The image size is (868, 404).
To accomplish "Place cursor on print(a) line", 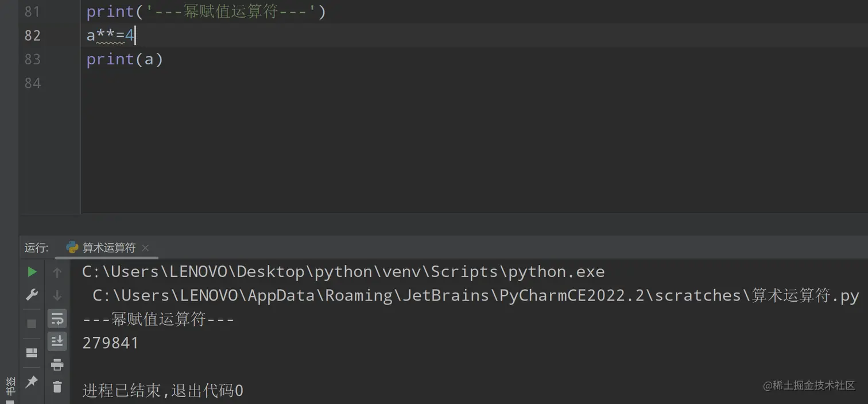I will coord(125,59).
